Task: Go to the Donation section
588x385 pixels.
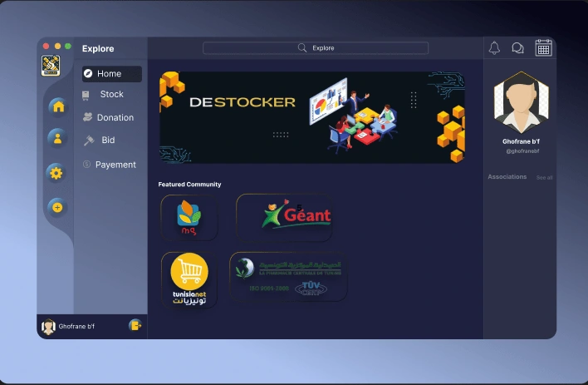Action: [x=115, y=117]
